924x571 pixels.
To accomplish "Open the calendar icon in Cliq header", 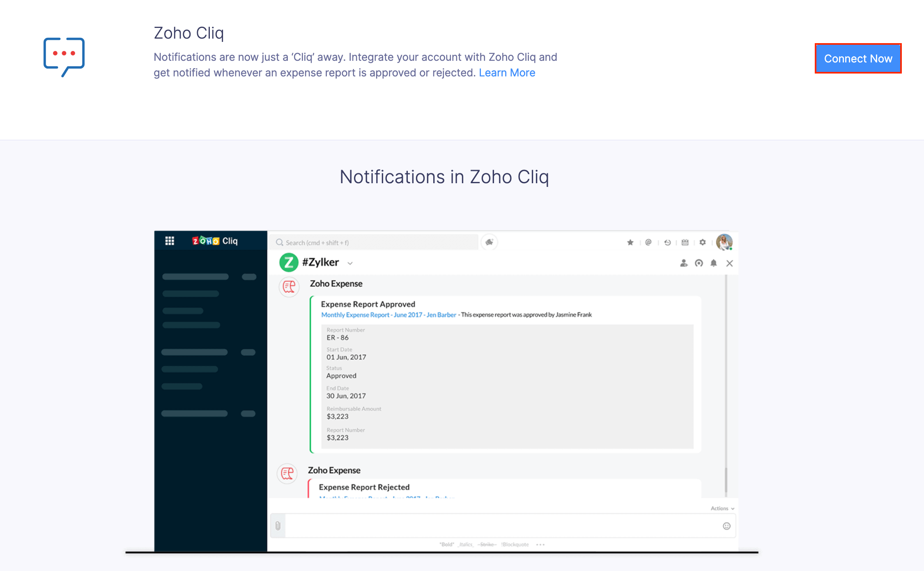I will pos(685,242).
